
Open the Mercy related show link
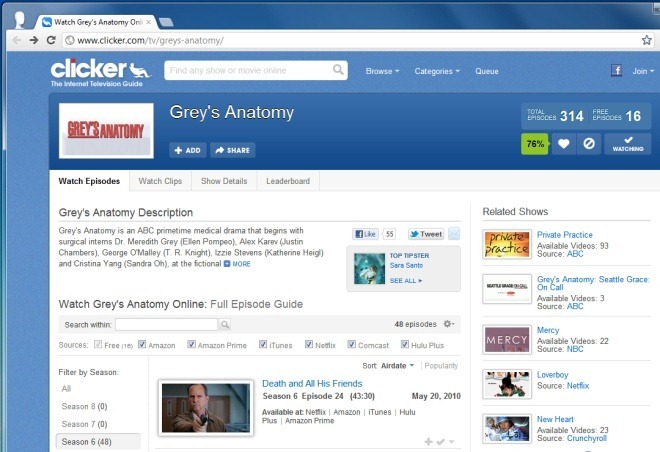[548, 330]
